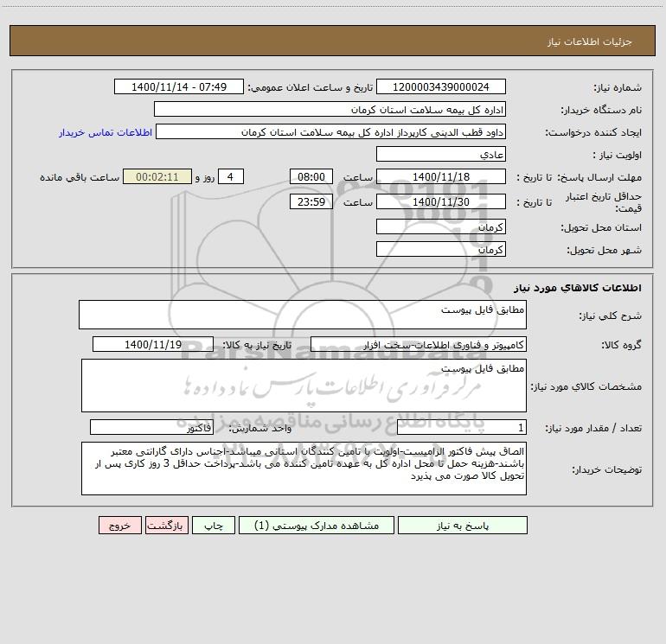Screen dimensions: 666x644
Task: Click the واحد شمارش field فاکتور
Action: pos(151,428)
